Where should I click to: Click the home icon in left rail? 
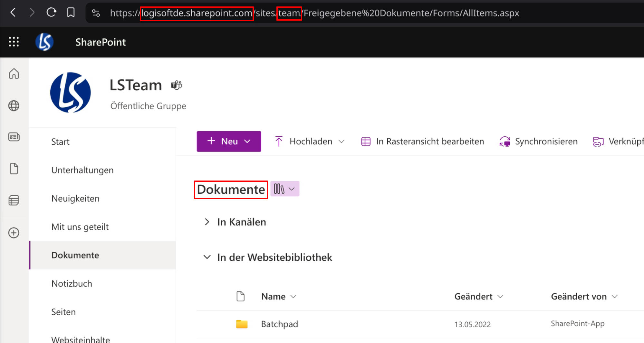point(14,74)
